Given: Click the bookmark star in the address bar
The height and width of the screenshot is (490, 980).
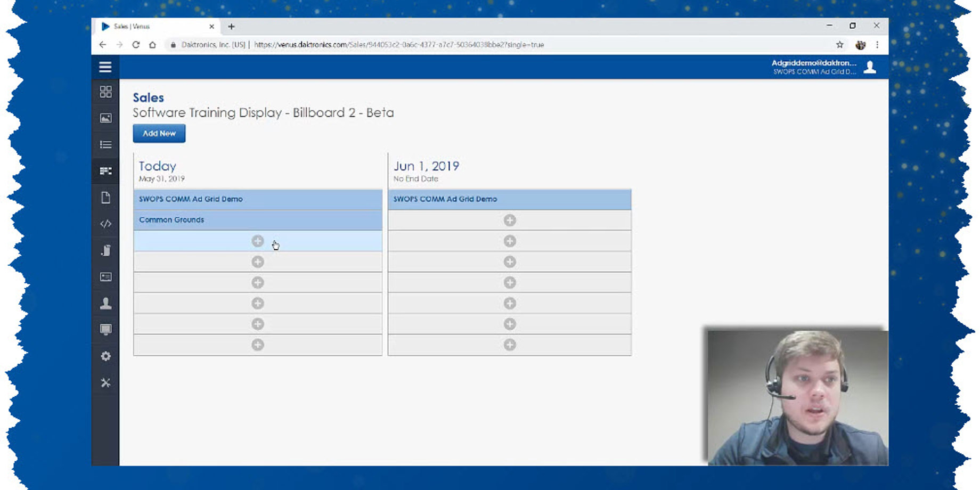Looking at the screenshot, I should pos(839,45).
